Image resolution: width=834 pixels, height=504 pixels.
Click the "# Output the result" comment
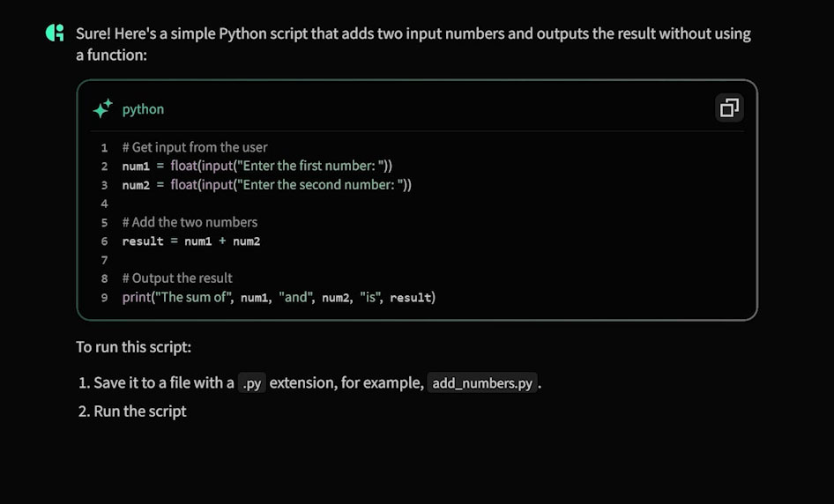[177, 278]
